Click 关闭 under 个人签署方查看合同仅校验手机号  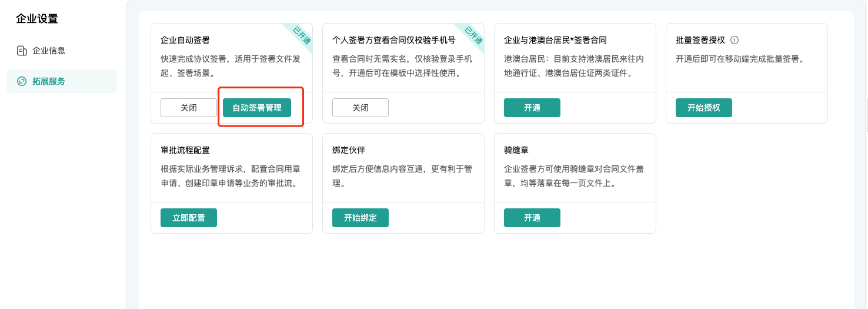click(360, 108)
